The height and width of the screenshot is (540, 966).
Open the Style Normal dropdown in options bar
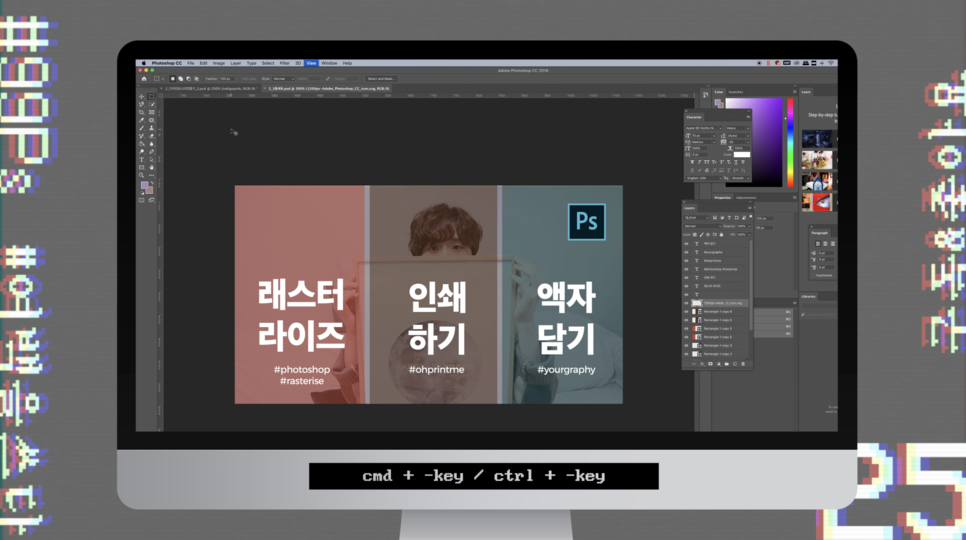point(283,79)
